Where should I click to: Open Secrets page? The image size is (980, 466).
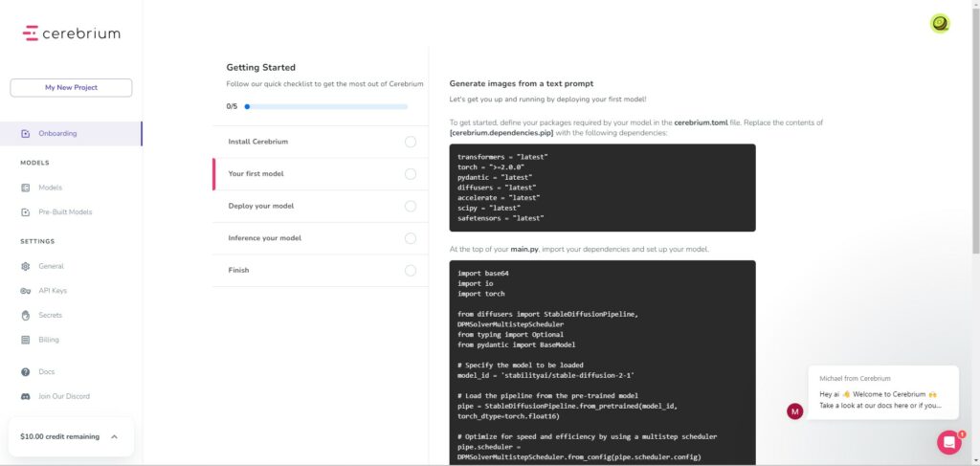click(x=50, y=316)
